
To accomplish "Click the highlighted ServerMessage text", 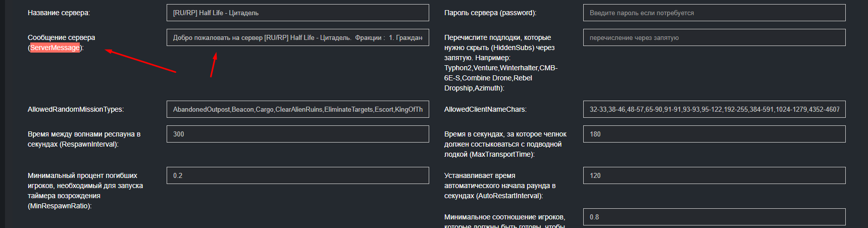I will [55, 48].
